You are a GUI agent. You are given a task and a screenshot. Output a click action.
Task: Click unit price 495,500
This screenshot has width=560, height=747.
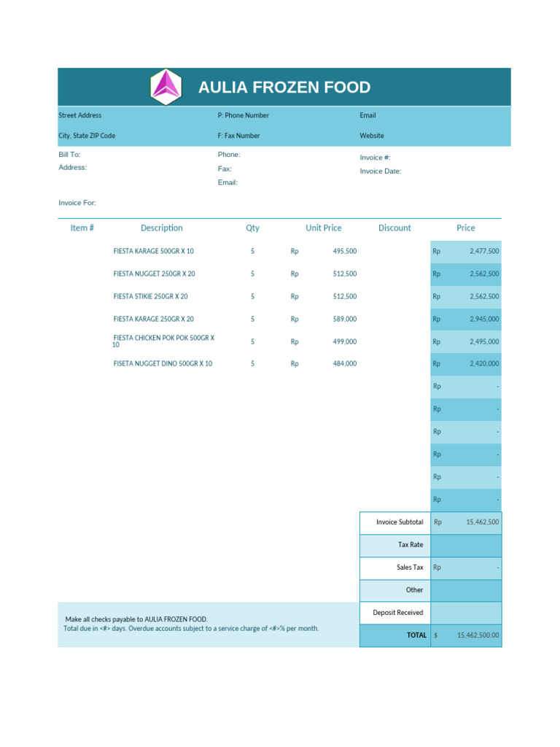(345, 251)
